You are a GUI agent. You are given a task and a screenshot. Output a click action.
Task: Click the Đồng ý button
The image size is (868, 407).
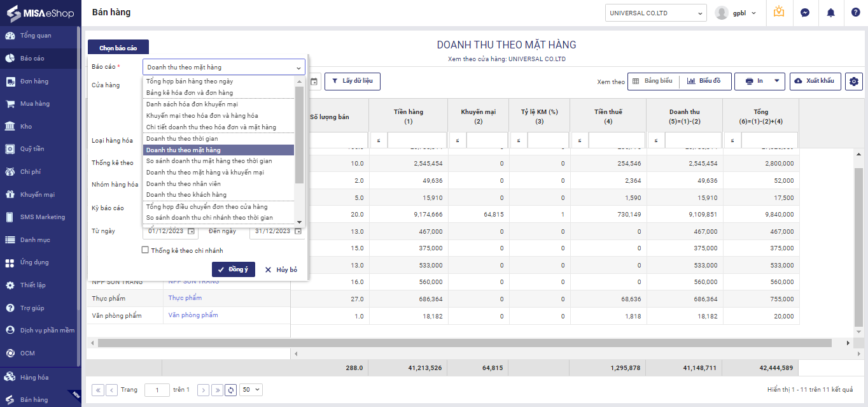point(233,269)
